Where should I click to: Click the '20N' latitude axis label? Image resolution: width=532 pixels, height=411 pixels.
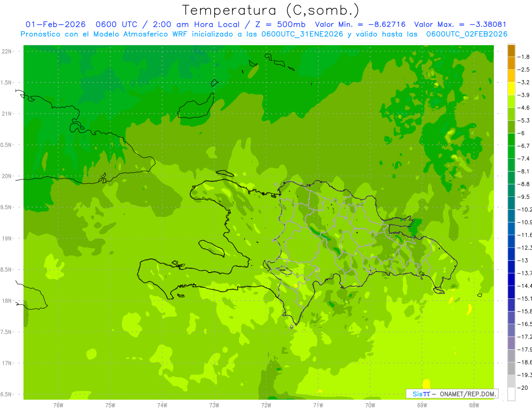7,176
